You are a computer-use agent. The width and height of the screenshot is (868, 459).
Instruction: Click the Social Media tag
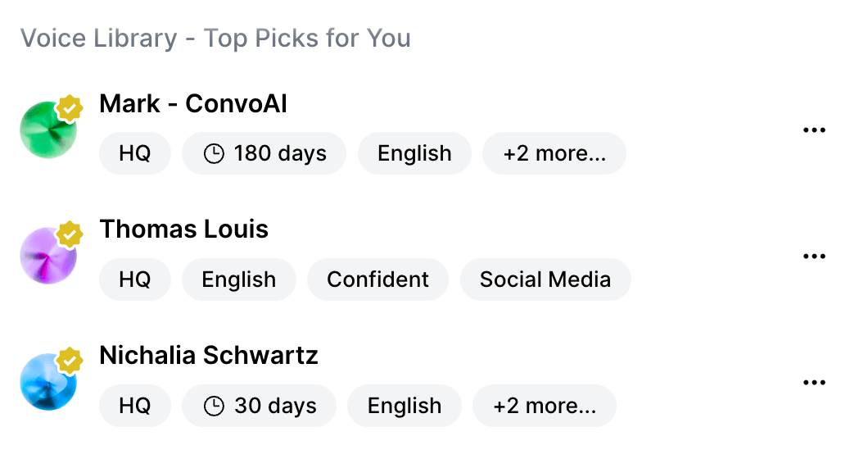[x=545, y=279]
